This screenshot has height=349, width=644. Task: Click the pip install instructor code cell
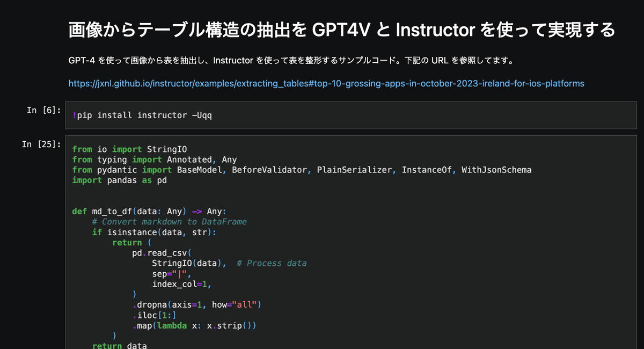[351, 115]
